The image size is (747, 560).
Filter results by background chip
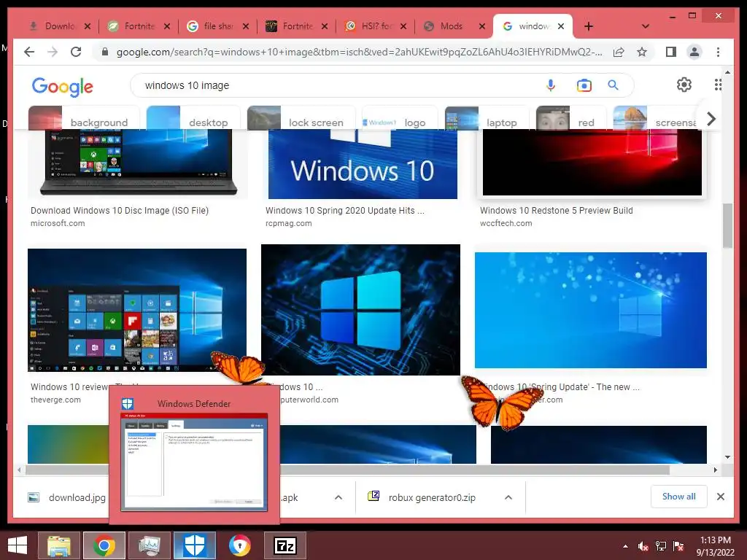(x=84, y=118)
